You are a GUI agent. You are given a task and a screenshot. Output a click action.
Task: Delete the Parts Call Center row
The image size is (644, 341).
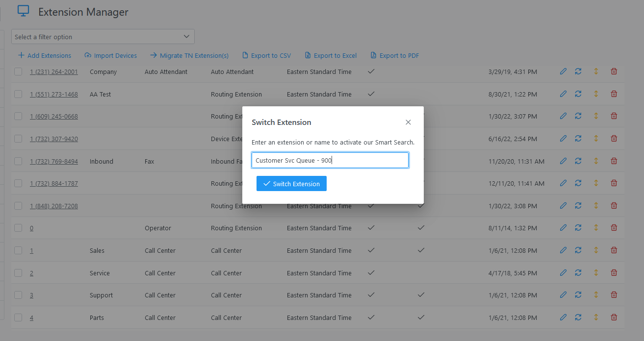click(614, 317)
